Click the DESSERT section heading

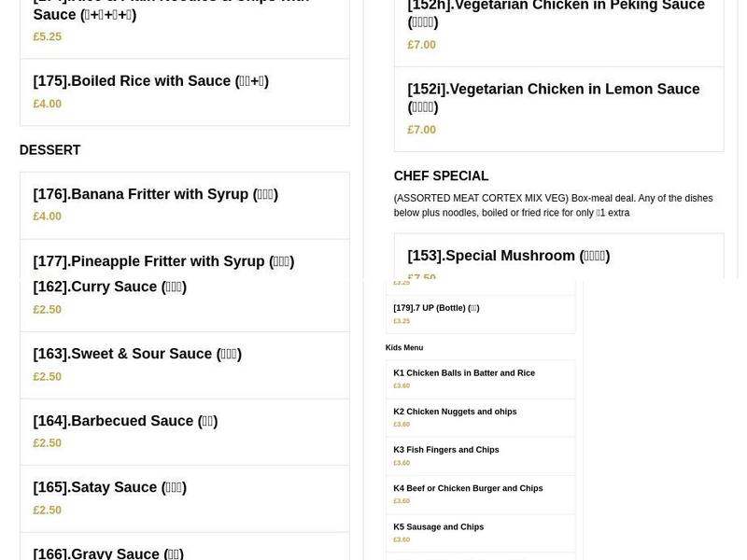(49, 149)
